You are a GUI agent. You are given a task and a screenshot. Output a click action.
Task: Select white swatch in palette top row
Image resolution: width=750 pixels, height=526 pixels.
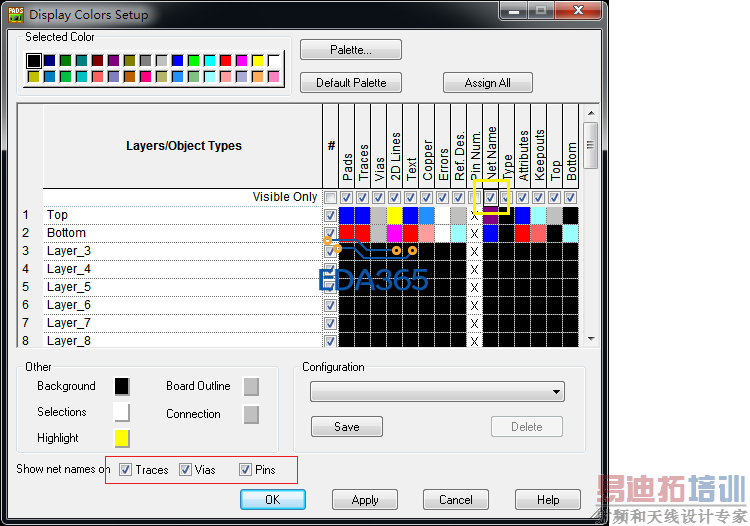tap(274, 61)
